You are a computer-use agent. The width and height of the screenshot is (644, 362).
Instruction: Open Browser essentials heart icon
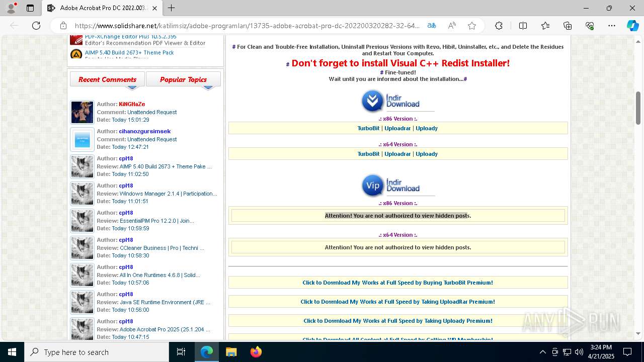590,26
